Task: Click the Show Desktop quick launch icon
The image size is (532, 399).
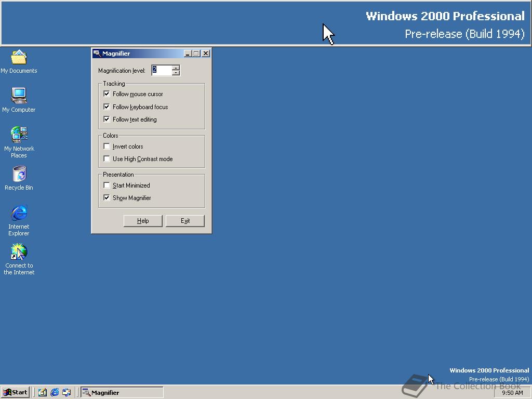Action: pyautogui.click(x=42, y=393)
